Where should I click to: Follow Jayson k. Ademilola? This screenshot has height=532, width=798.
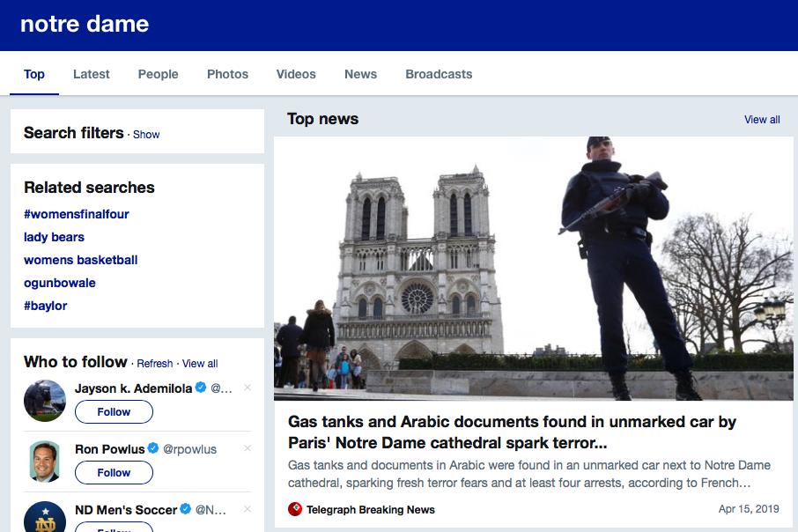click(114, 412)
